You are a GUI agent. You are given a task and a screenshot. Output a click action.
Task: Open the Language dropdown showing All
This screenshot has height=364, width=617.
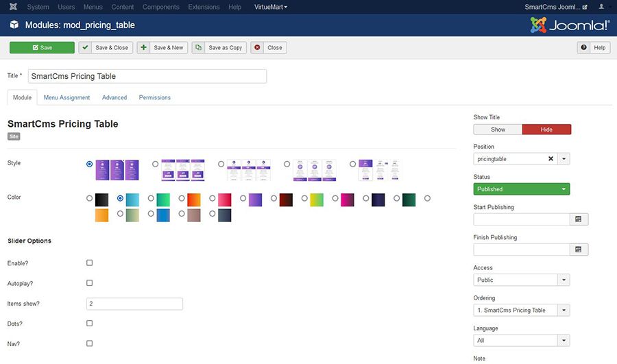click(522, 341)
